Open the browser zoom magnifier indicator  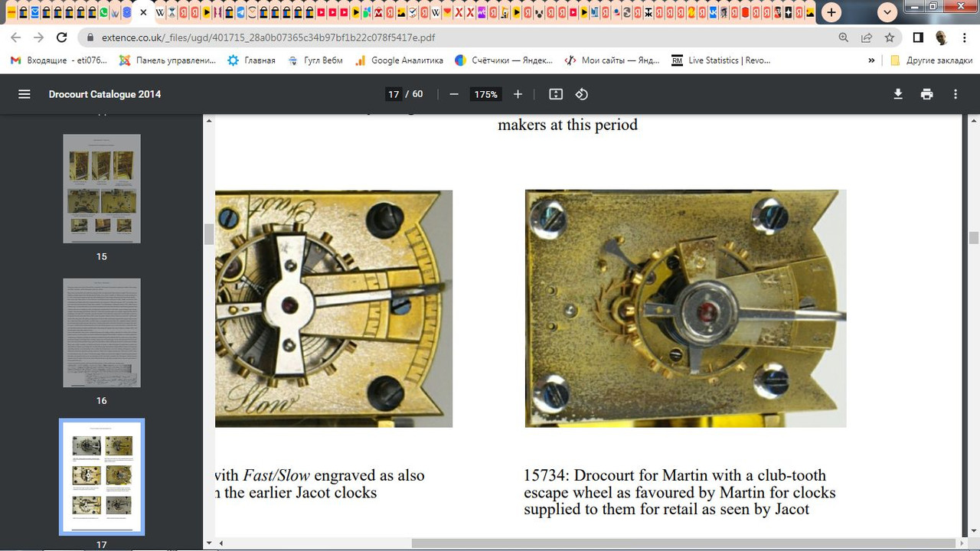point(844,37)
